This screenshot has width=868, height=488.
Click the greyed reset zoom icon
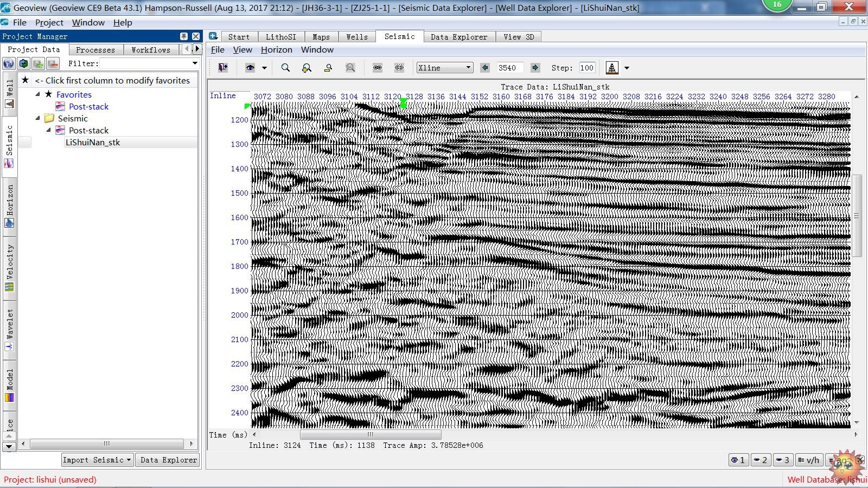[x=350, y=68]
